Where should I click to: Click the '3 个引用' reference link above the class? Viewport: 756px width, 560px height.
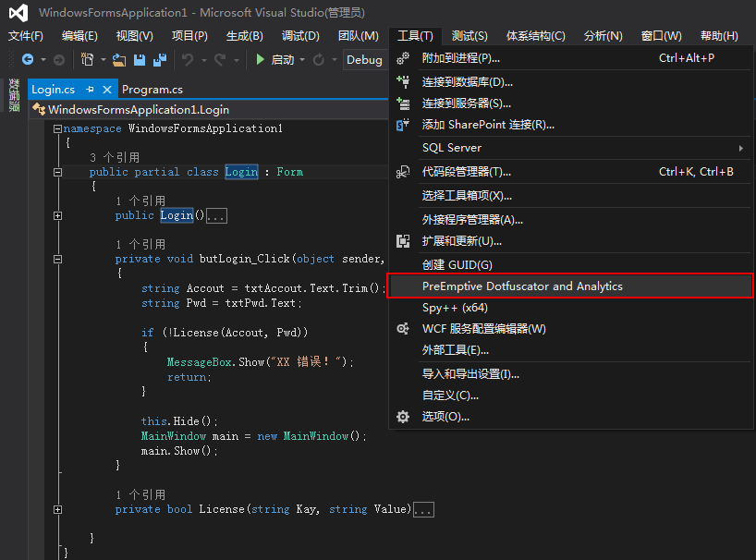point(115,158)
